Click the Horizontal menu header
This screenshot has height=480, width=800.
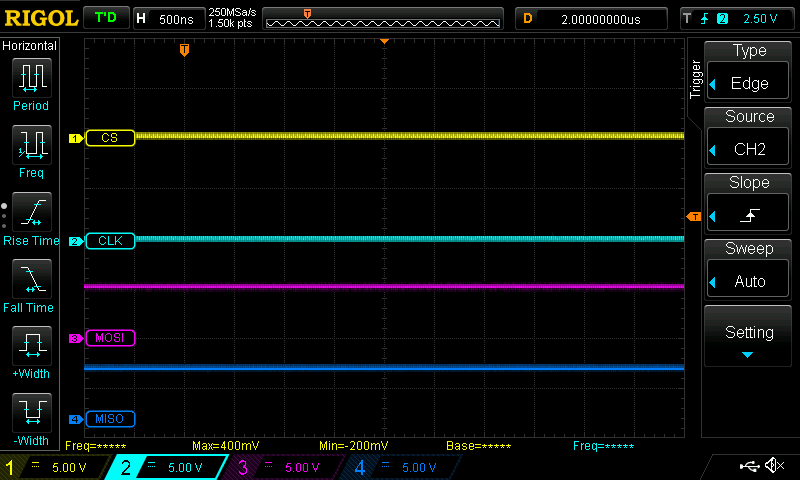tap(30, 45)
